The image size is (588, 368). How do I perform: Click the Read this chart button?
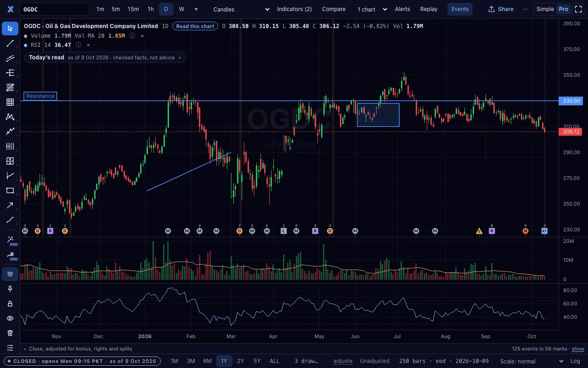[195, 26]
